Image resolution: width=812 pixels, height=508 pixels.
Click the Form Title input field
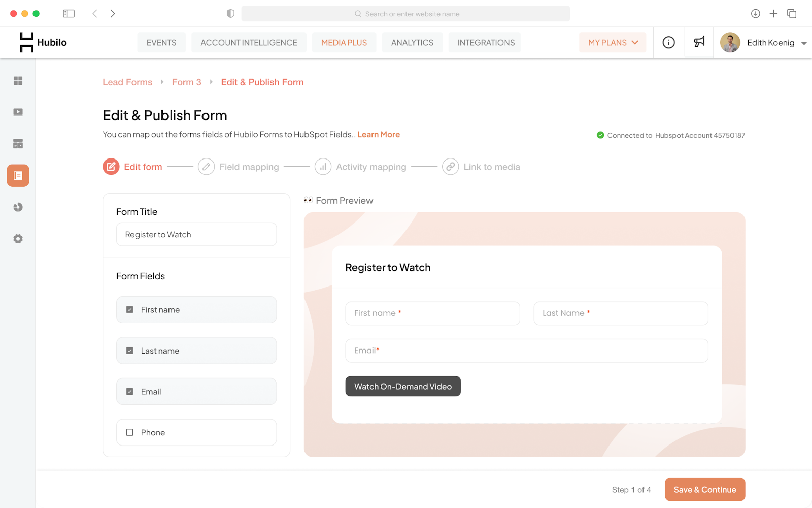coord(196,235)
